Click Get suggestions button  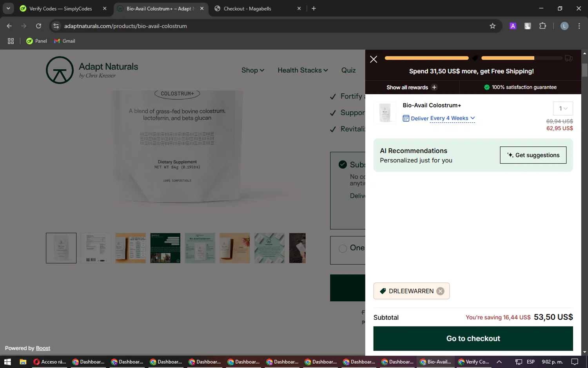click(x=533, y=155)
